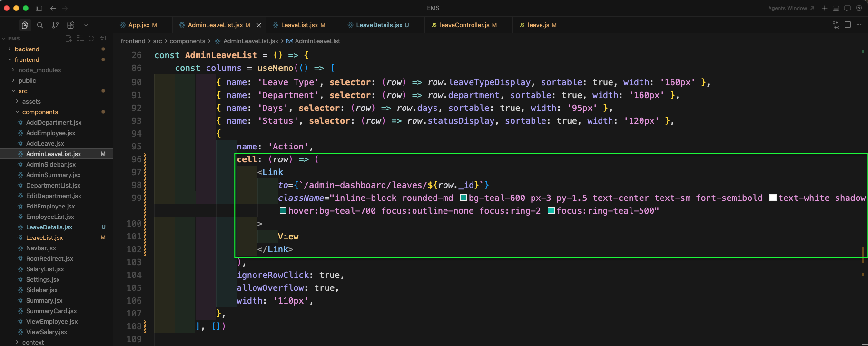Click New Folder icon in explorer header
The width and height of the screenshot is (868, 346).
pyautogui.click(x=80, y=39)
